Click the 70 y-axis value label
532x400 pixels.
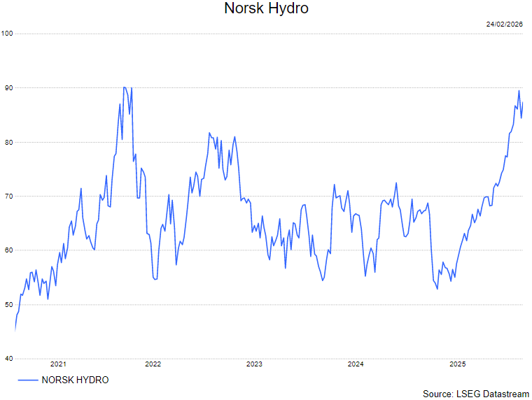click(x=7, y=197)
